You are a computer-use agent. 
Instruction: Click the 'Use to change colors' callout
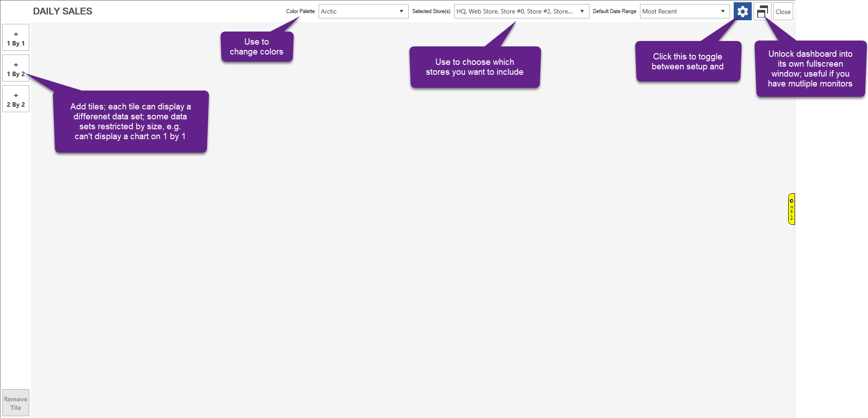pos(256,47)
